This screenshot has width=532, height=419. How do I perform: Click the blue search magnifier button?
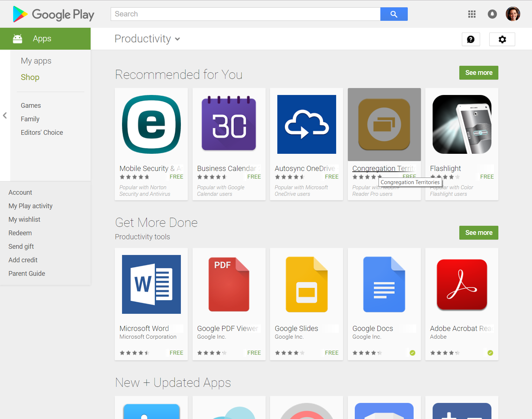[x=394, y=14]
